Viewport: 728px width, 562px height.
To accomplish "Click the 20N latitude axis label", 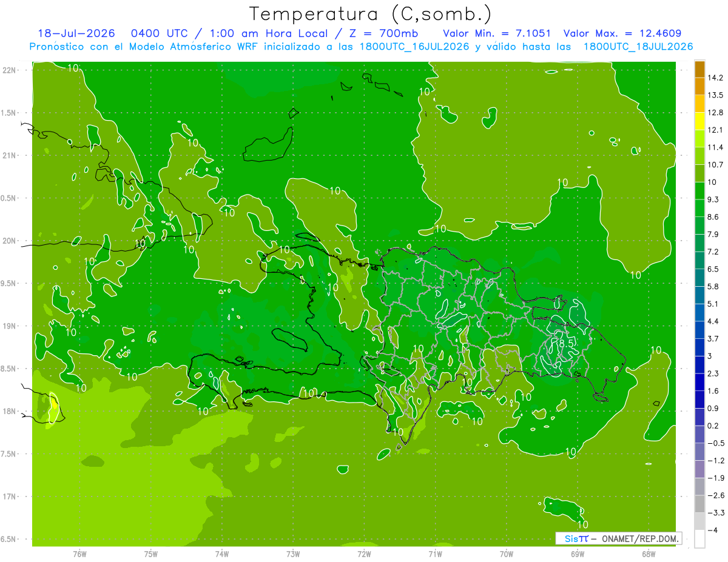I will (x=8, y=241).
